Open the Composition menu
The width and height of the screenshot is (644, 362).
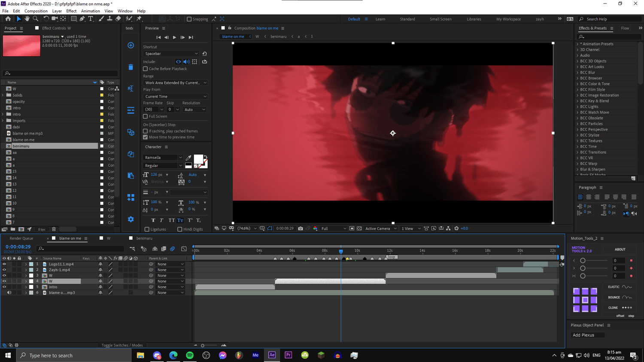[36, 11]
